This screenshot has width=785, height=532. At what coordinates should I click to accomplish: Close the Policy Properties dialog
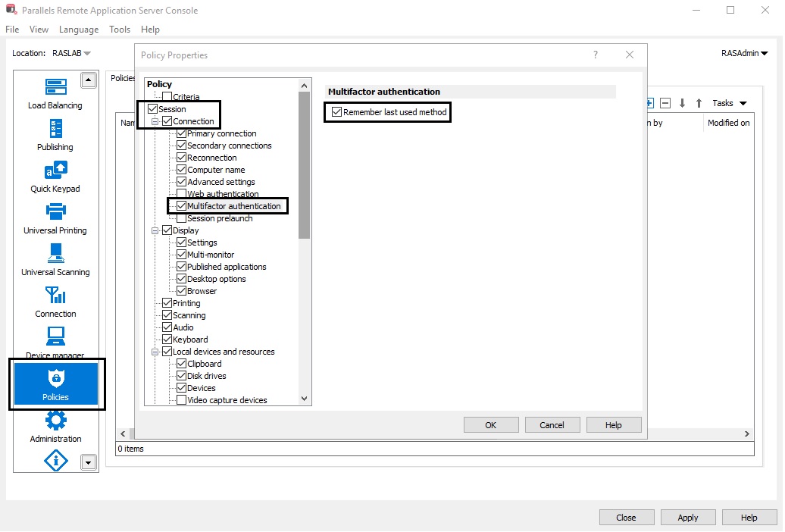click(x=630, y=55)
